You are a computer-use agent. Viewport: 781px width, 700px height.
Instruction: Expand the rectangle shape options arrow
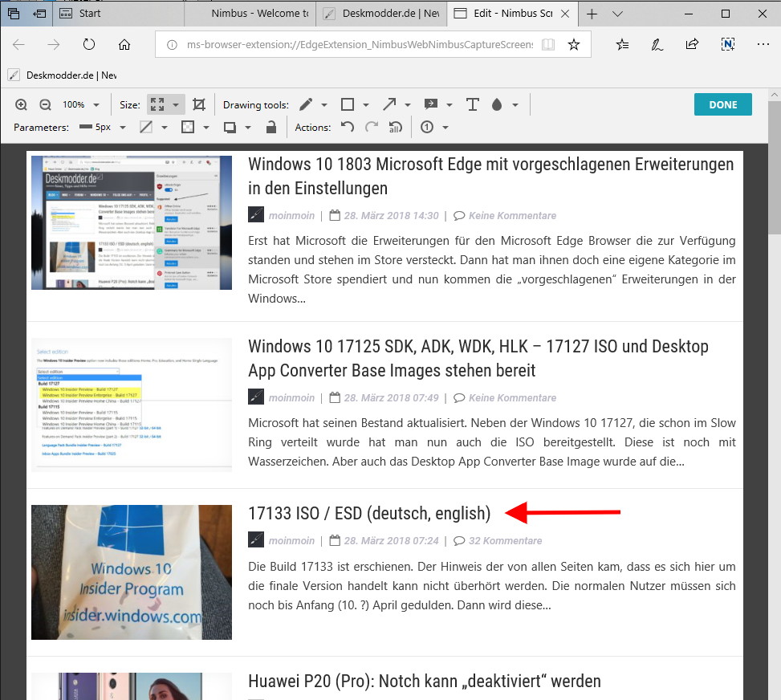click(x=366, y=105)
